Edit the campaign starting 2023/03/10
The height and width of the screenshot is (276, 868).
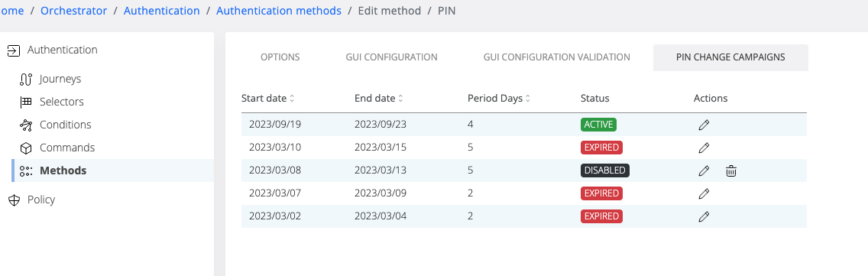pos(704,148)
